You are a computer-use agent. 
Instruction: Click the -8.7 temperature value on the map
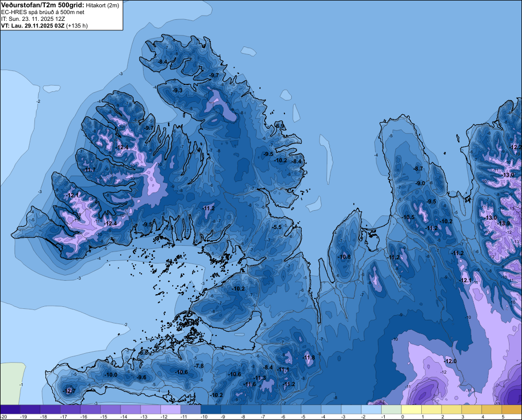(418, 169)
